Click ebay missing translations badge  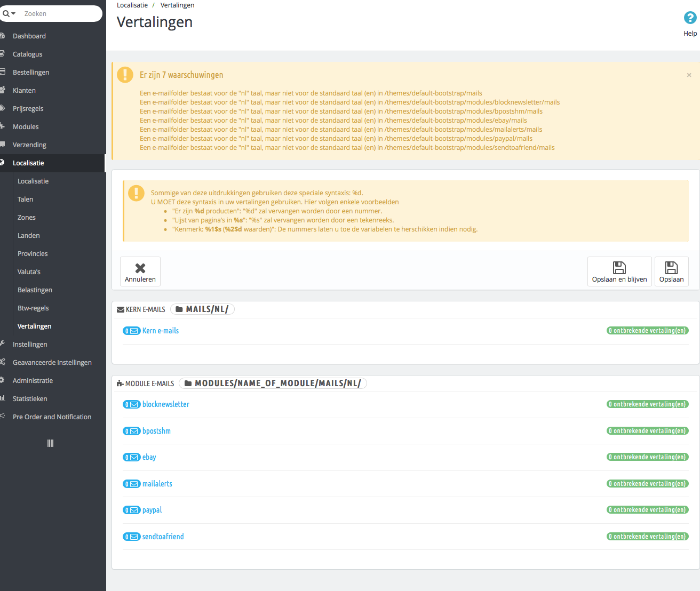pos(648,457)
